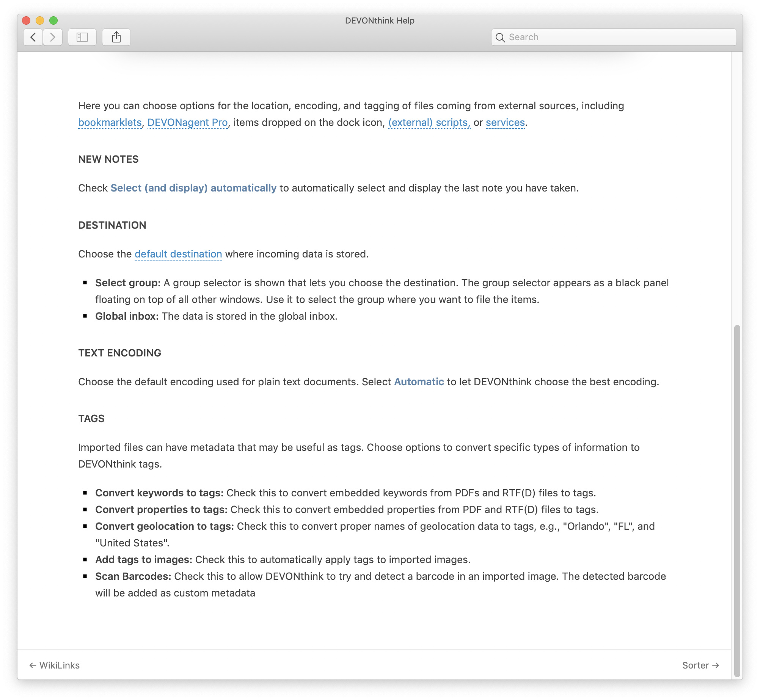The width and height of the screenshot is (760, 700).
Task: Go to next page Sorter
Action: coord(700,665)
